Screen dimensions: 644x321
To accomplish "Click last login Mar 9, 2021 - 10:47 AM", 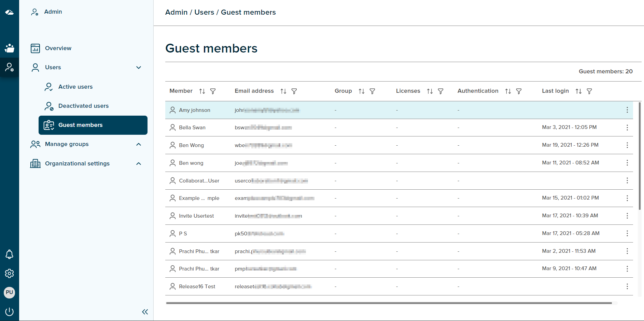I will [x=569, y=268].
